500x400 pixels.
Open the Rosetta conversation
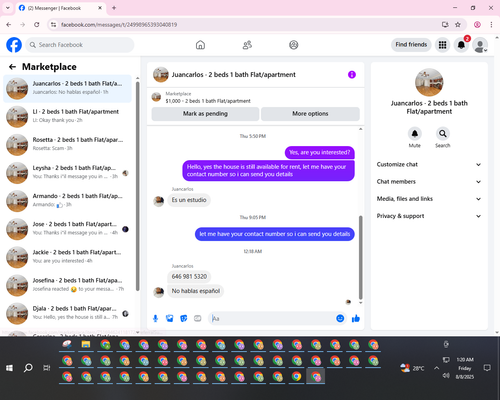tap(67, 144)
